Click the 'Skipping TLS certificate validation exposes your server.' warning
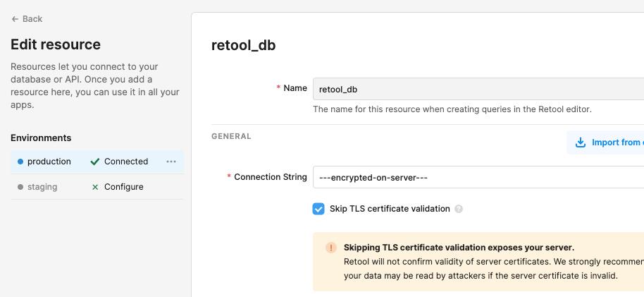 (x=459, y=248)
